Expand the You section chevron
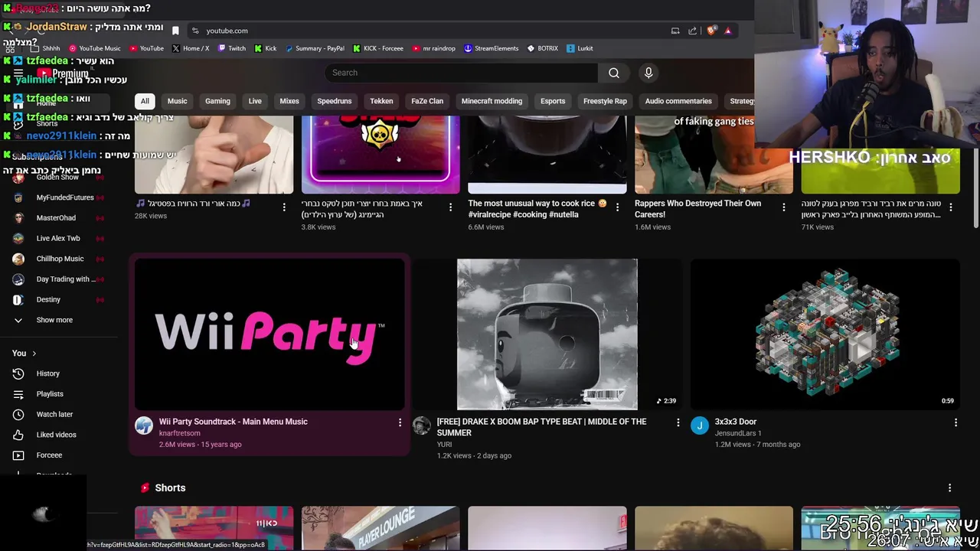 34,354
